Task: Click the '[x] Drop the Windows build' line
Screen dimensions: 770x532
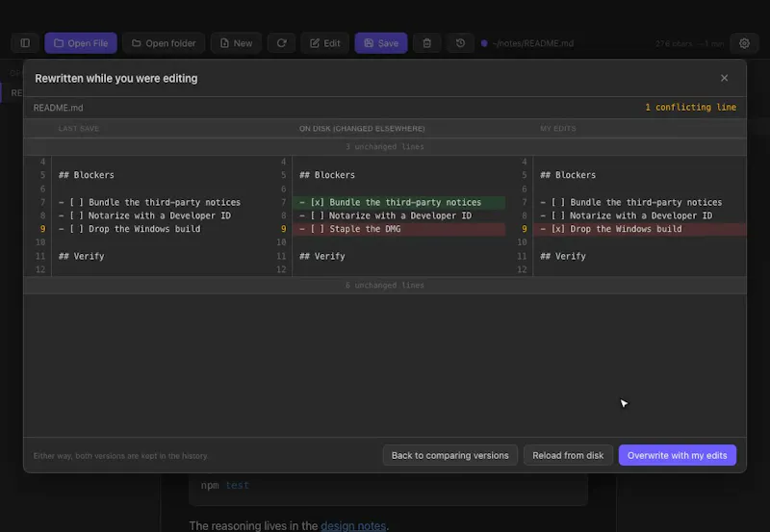Action: coord(640,229)
